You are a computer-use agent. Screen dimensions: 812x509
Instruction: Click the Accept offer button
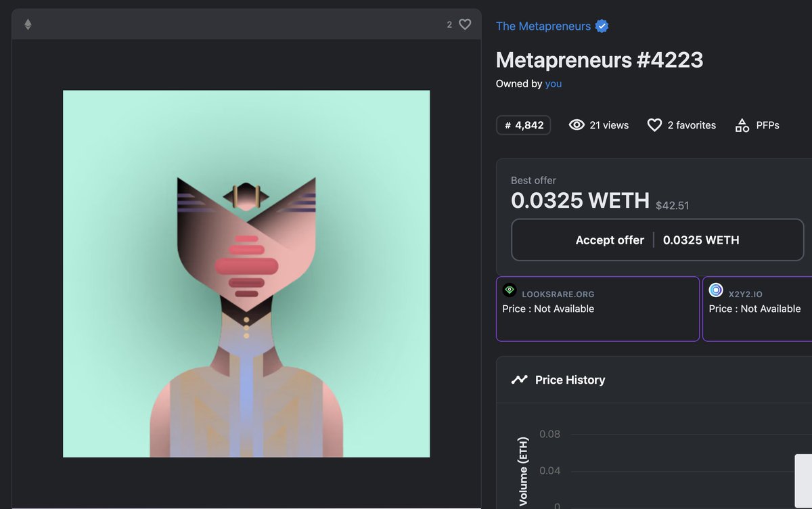(657, 240)
